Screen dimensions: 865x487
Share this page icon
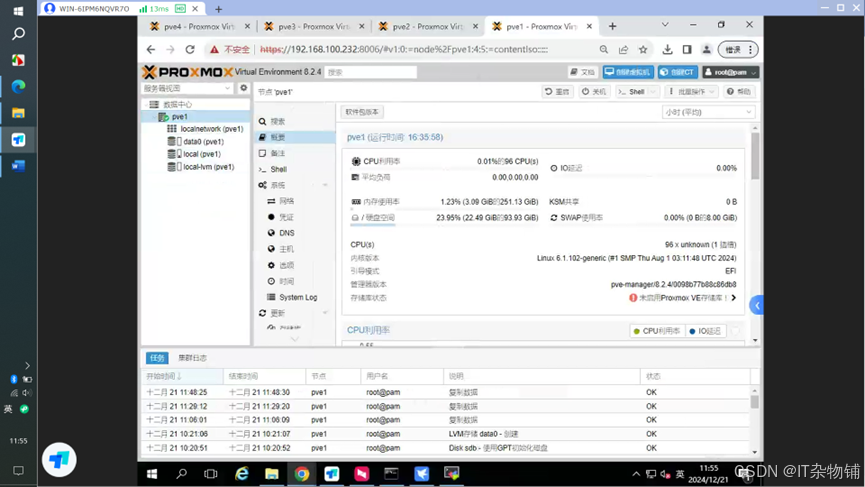[623, 50]
